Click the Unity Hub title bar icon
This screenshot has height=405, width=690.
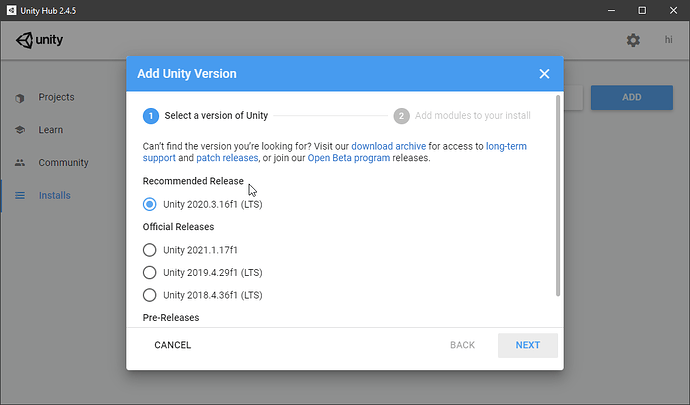(11, 11)
